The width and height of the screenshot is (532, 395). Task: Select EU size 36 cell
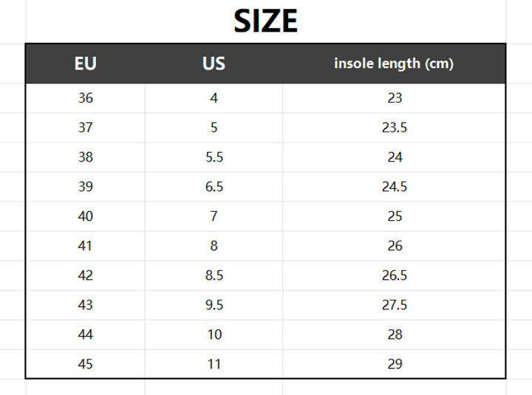click(x=86, y=98)
